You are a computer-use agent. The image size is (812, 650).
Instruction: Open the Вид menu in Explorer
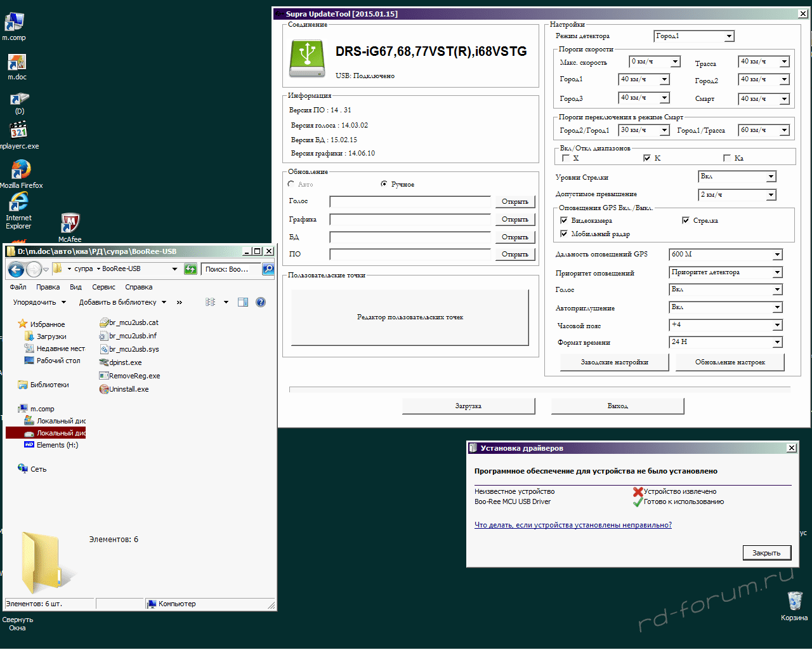(x=75, y=287)
